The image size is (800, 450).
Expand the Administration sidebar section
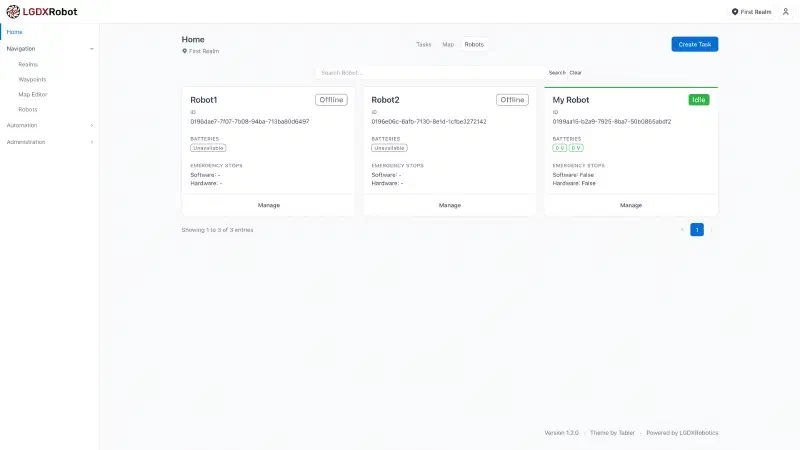click(x=49, y=142)
